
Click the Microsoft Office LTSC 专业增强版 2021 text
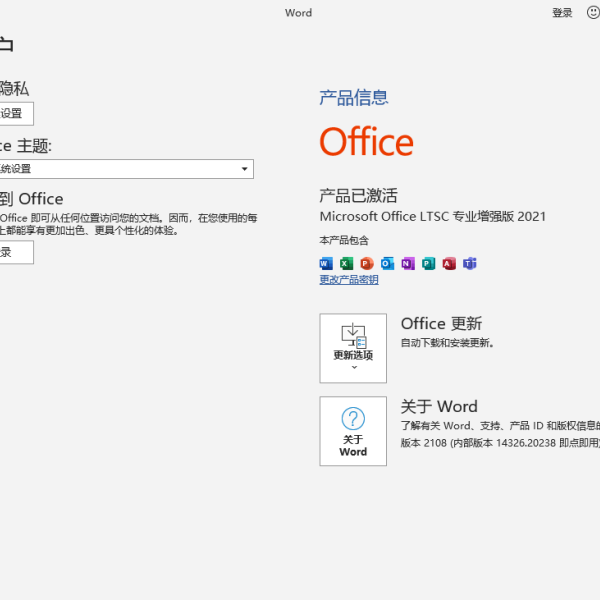[x=433, y=217]
